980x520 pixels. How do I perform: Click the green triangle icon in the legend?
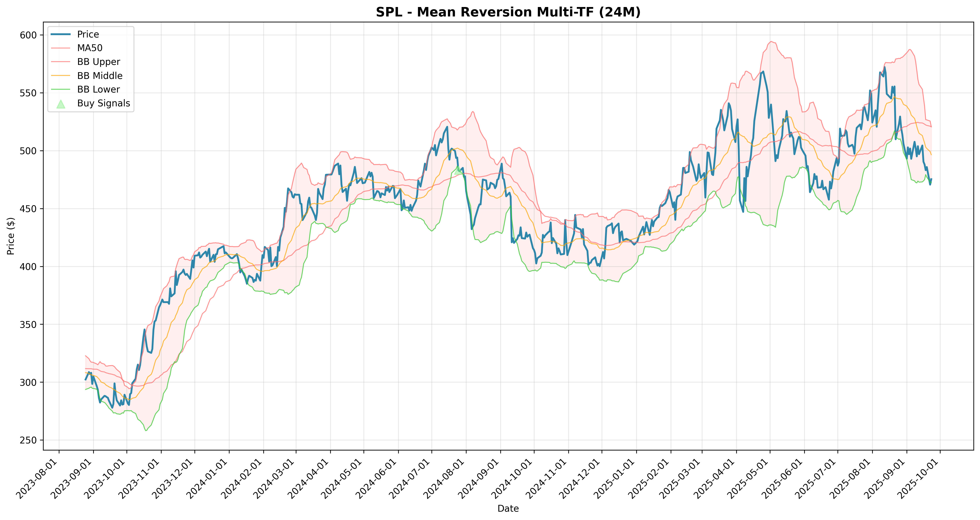pos(61,104)
